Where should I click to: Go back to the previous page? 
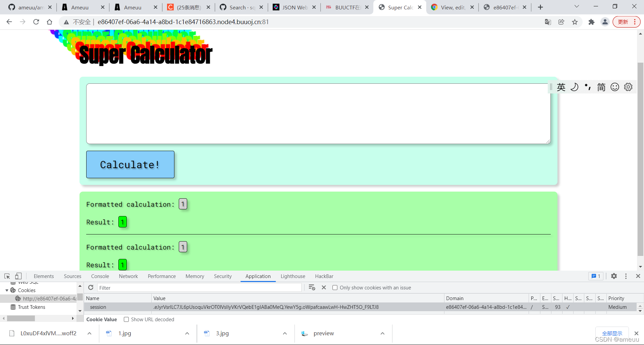pos(9,22)
